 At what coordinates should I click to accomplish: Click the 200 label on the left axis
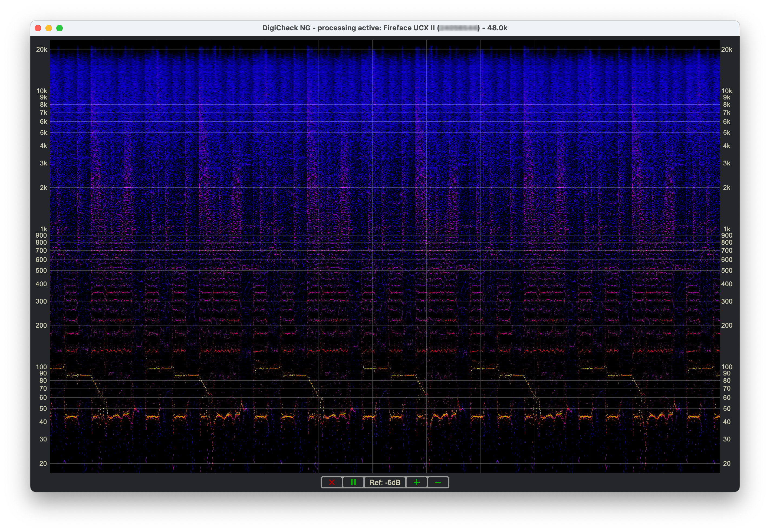(x=41, y=325)
